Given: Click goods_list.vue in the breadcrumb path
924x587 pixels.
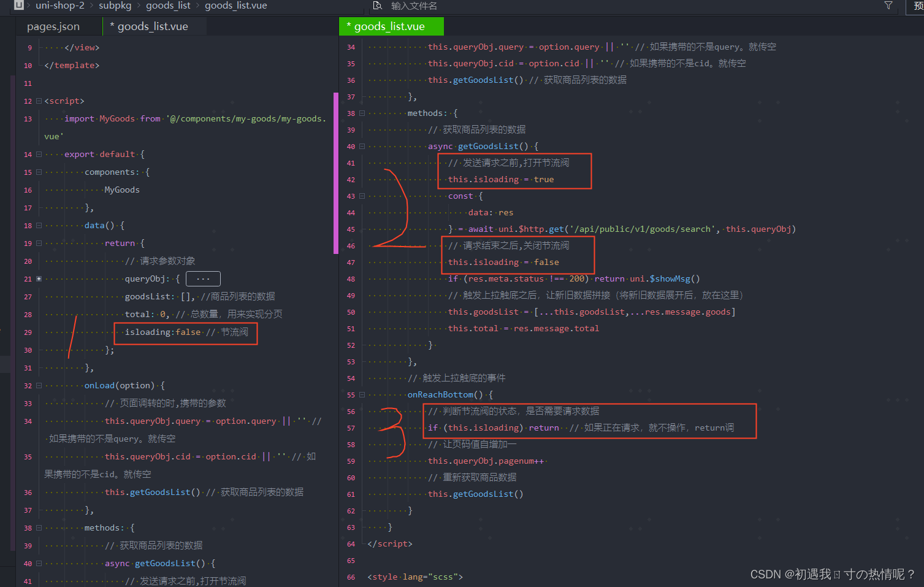Looking at the screenshot, I should 236,6.
